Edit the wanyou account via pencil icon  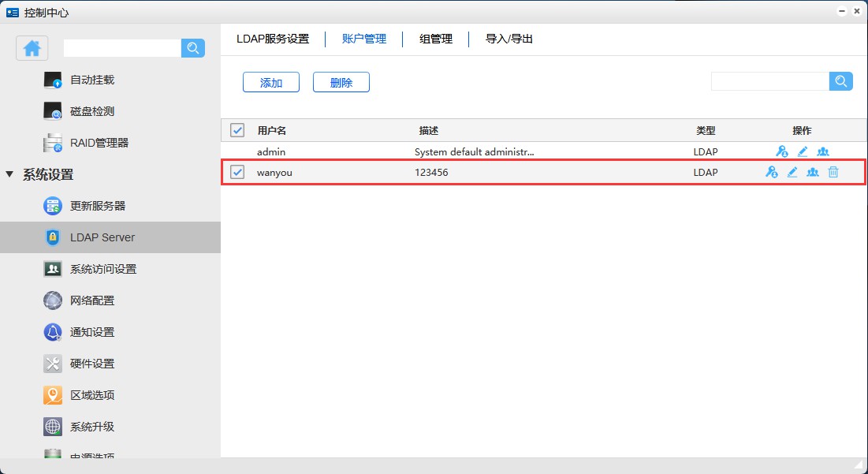pos(792,172)
